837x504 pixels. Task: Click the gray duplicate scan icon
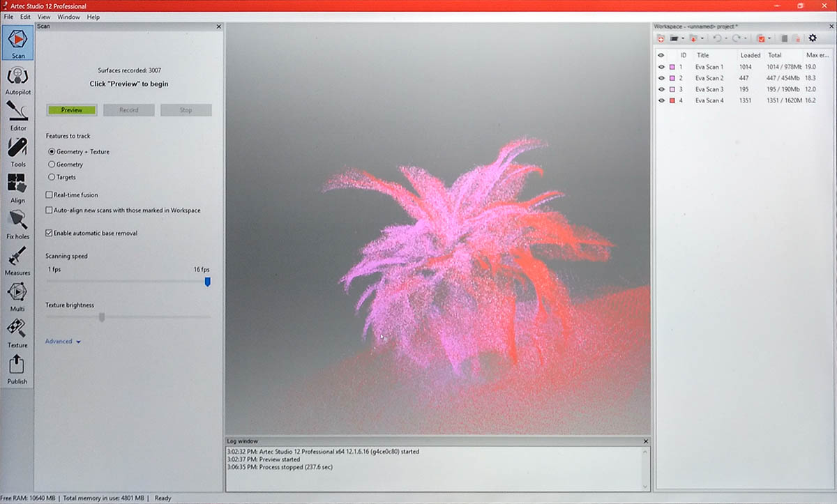784,38
